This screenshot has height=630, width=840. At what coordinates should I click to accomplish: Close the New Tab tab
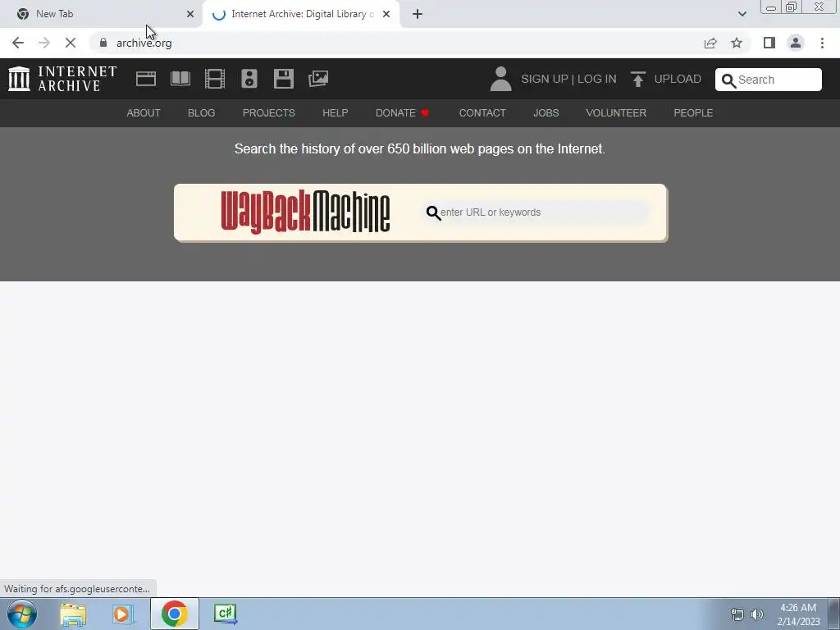[190, 14]
